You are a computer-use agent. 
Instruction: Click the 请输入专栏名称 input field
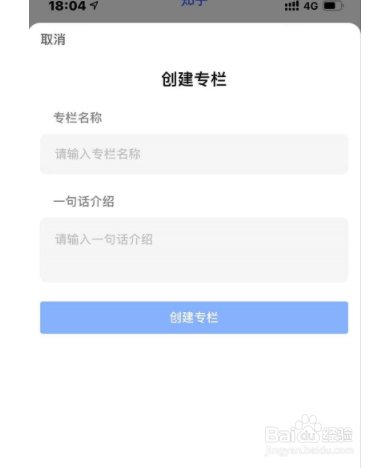pyautogui.click(x=194, y=154)
